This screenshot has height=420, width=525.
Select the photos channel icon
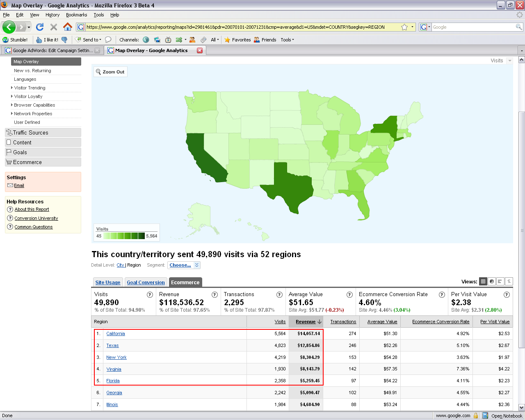(157, 40)
